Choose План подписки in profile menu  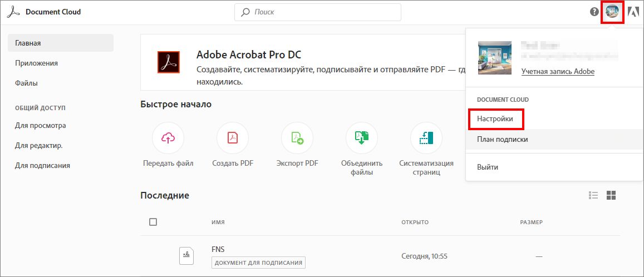click(x=554, y=140)
